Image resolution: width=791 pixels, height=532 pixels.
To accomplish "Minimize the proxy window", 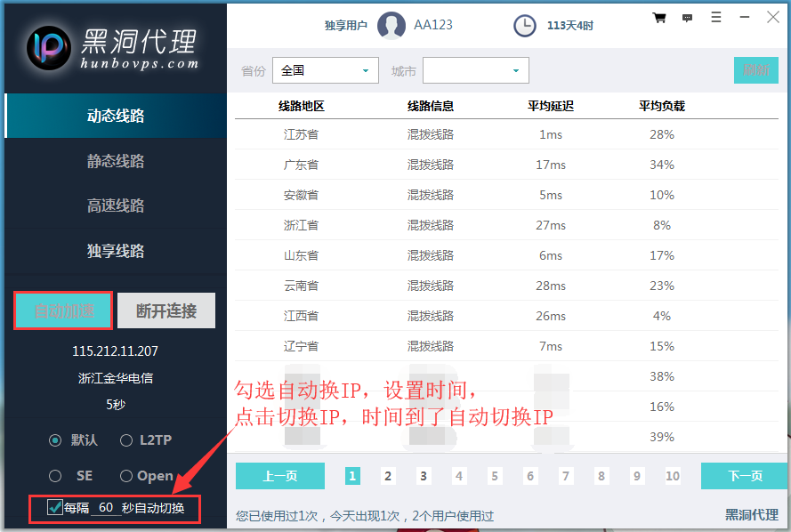I will [x=744, y=17].
